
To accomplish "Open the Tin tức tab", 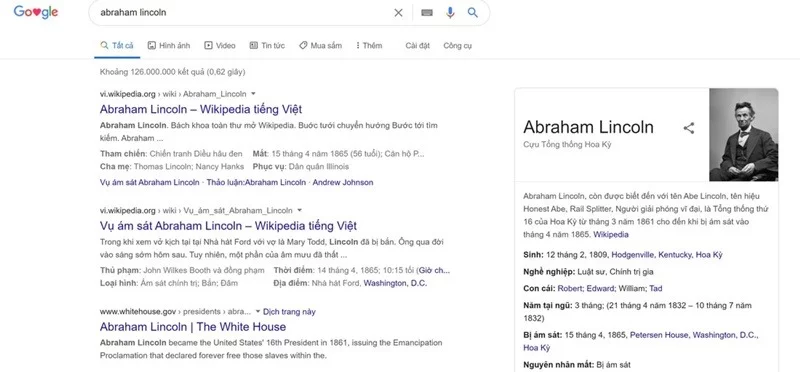I will 267,45.
